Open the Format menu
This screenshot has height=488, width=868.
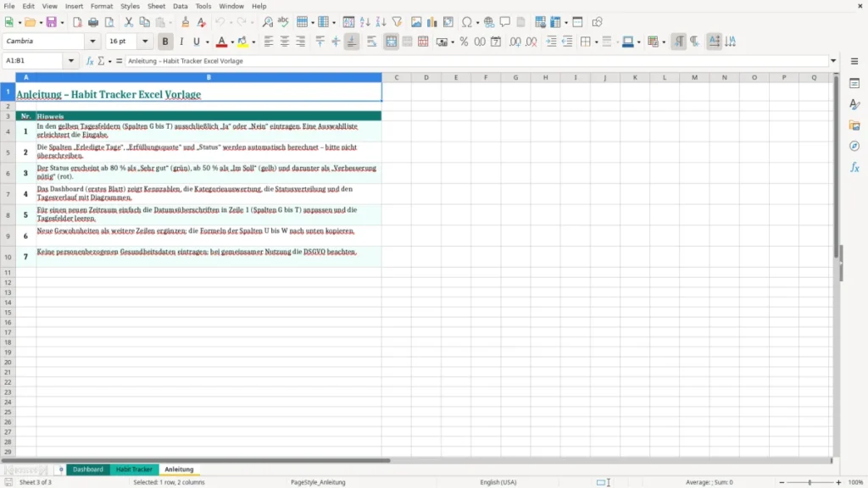tap(102, 6)
